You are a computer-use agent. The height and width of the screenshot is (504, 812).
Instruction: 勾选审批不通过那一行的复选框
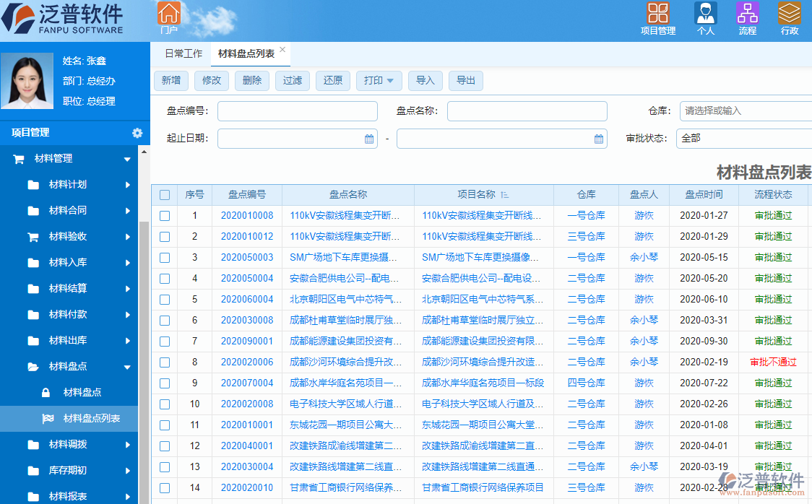click(165, 362)
